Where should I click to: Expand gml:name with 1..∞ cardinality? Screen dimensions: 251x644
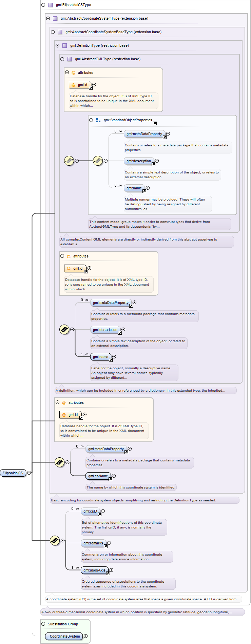click(x=114, y=357)
